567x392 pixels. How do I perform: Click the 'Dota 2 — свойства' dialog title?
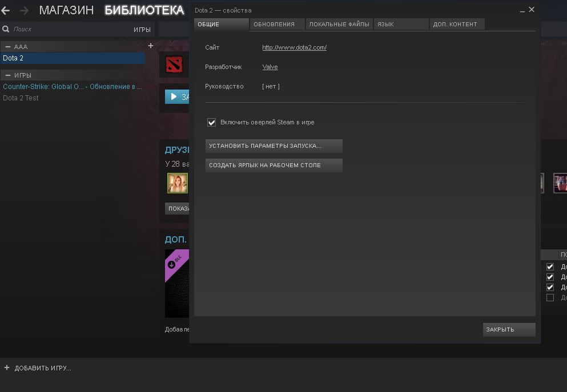[x=223, y=10]
